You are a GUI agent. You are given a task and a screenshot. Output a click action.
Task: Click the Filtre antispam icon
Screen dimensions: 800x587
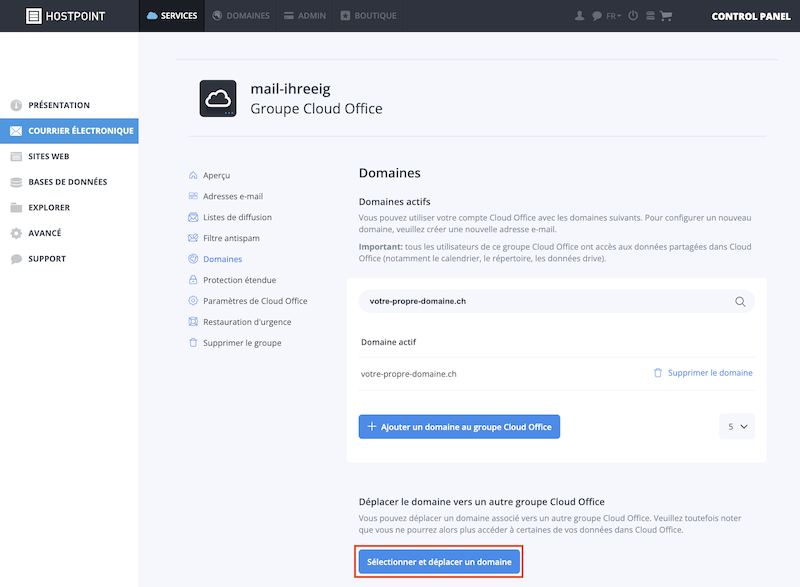click(x=193, y=238)
